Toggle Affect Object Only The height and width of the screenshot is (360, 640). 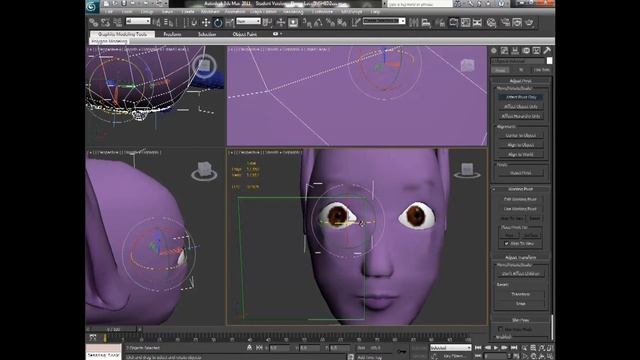point(521,107)
